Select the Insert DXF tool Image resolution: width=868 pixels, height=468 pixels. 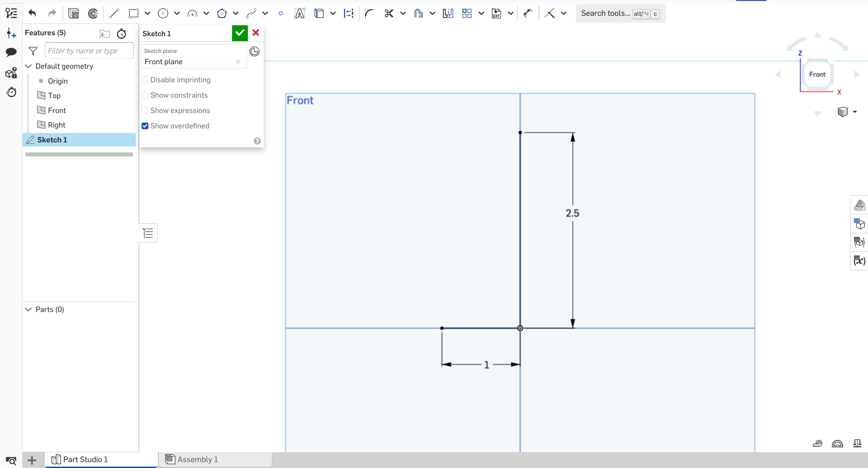[497, 14]
